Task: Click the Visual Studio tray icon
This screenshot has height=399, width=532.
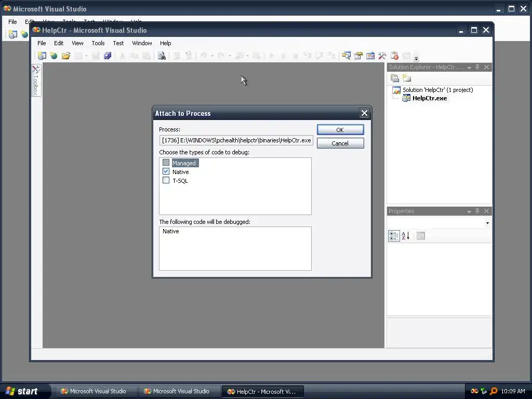Action: [474, 391]
